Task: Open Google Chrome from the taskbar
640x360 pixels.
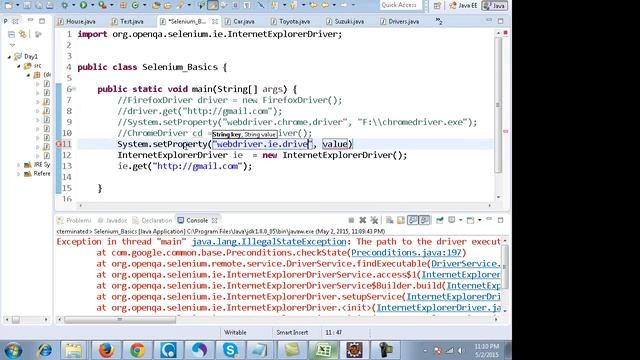Action: [137, 350]
